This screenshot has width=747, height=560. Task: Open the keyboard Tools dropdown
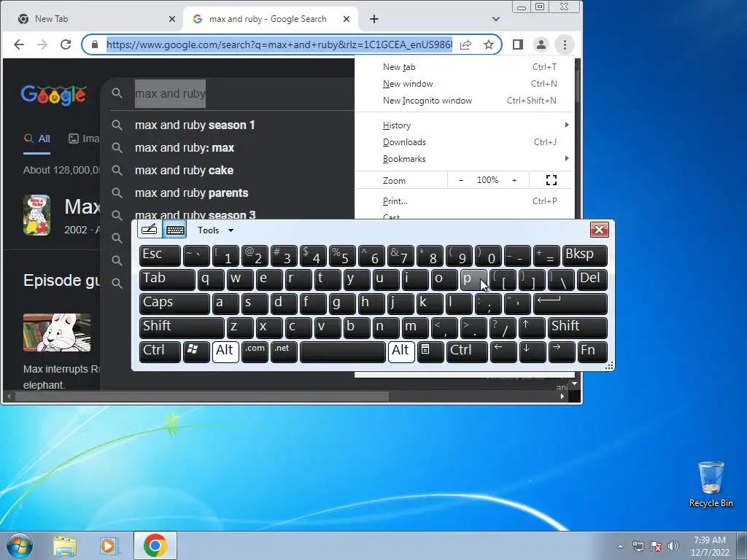pyautogui.click(x=215, y=230)
